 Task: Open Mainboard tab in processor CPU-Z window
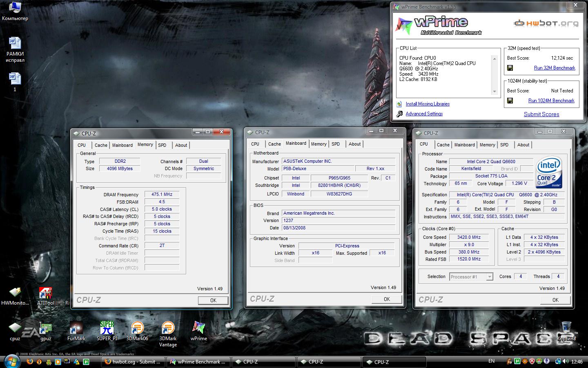point(465,145)
